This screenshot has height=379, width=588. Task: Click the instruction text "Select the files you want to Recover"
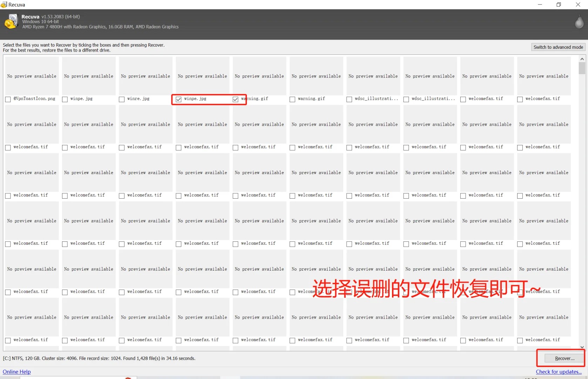click(37, 45)
